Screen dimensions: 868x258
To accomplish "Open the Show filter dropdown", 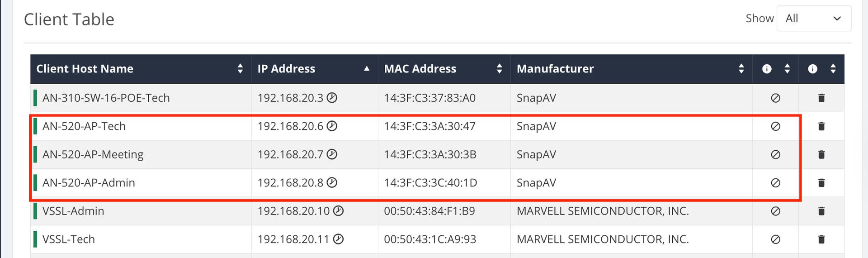I will (x=814, y=19).
